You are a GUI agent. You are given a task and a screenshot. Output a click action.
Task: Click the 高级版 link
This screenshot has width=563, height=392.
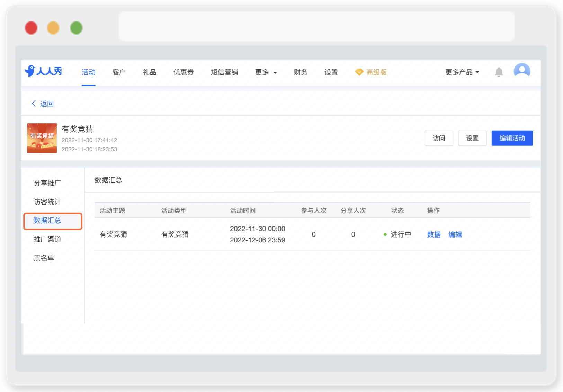click(x=376, y=72)
